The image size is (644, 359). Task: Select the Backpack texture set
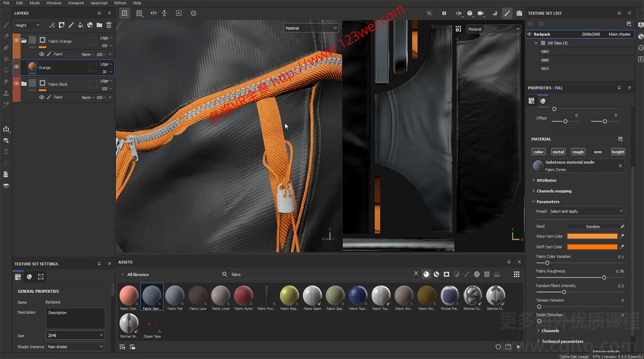tap(543, 34)
